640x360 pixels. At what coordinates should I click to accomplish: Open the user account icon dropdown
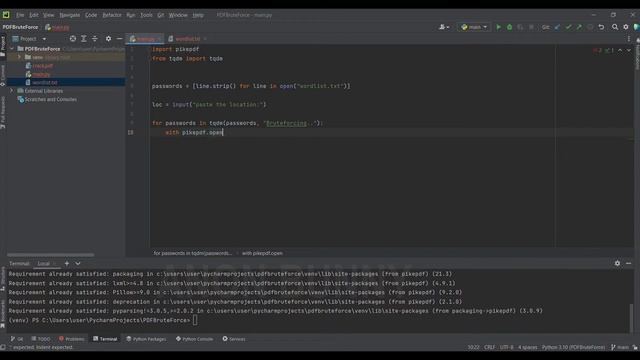[x=444, y=27]
